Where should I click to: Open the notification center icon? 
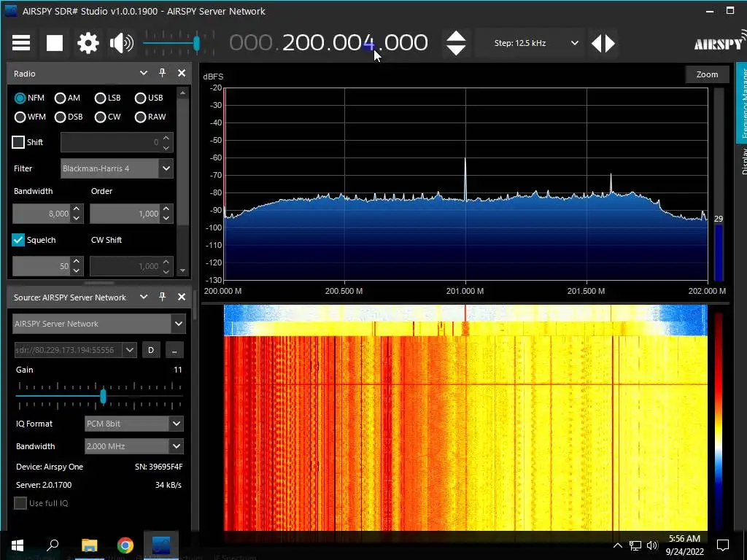tap(723, 545)
